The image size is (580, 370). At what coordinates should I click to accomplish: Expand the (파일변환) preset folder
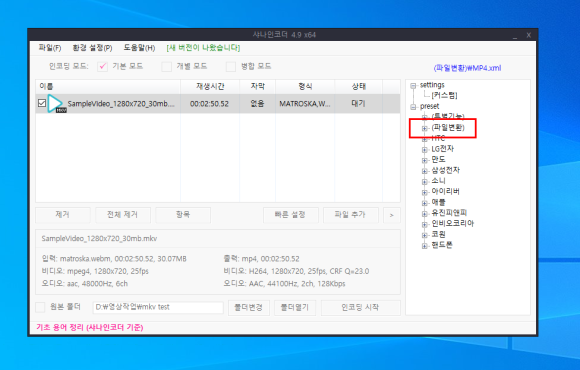[x=425, y=128]
